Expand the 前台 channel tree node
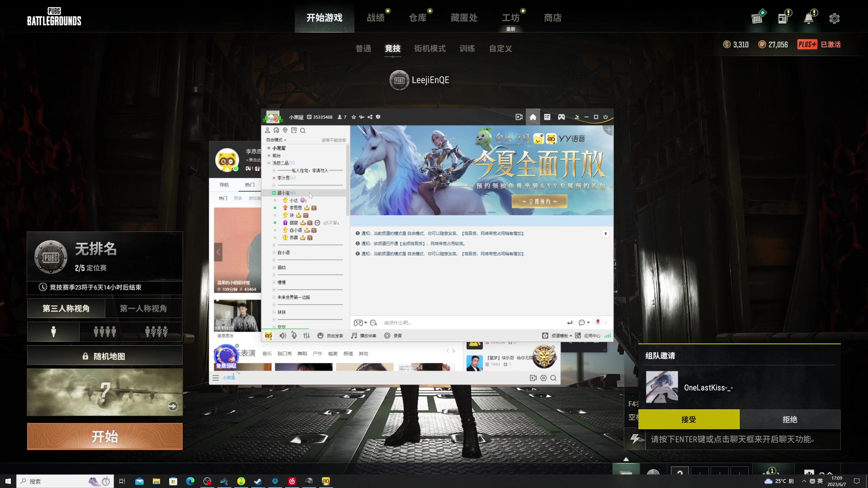This screenshot has height=488, width=868. tap(269, 155)
